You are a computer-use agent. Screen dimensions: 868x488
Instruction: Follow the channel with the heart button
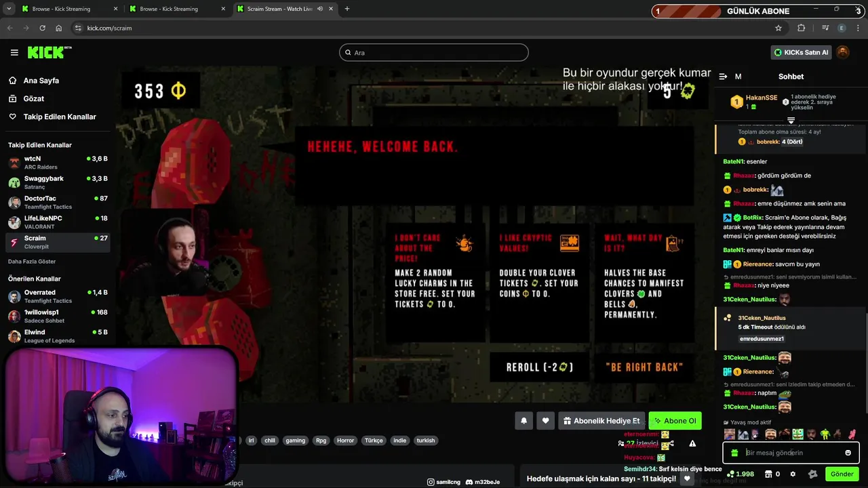(x=545, y=421)
